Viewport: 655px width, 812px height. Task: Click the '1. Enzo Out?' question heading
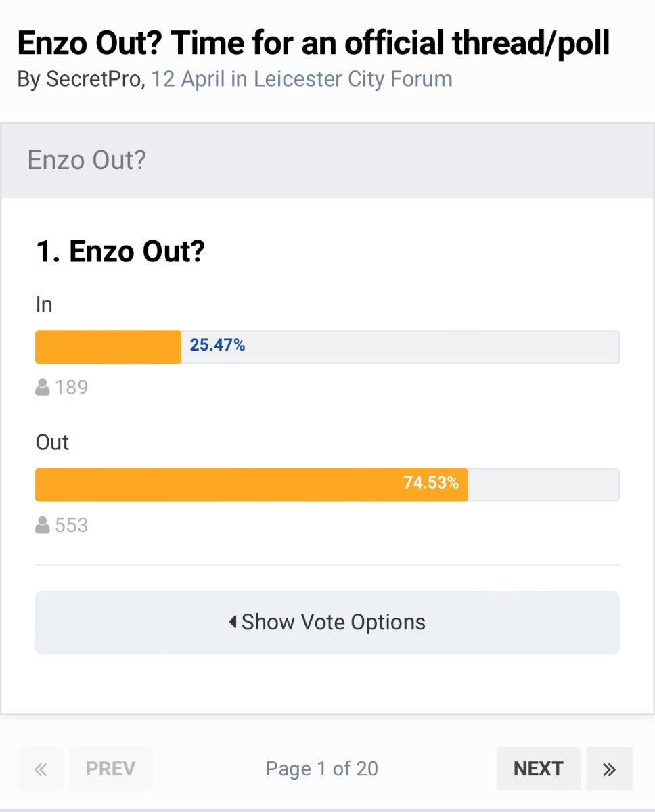(x=120, y=252)
